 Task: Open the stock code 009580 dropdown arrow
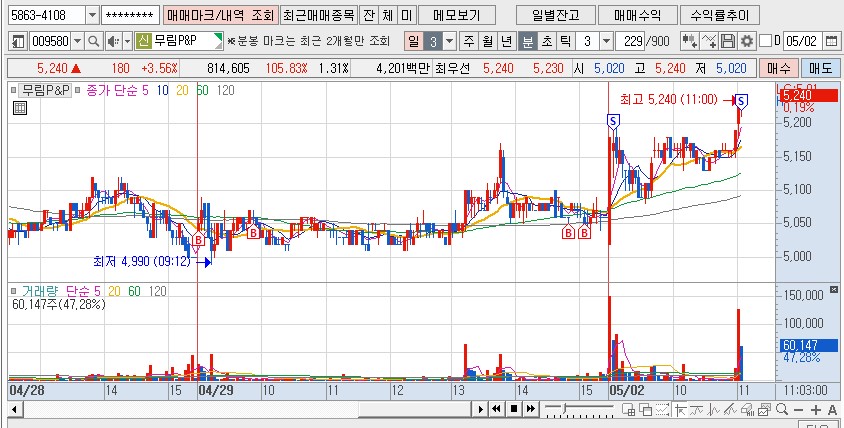[x=78, y=41]
